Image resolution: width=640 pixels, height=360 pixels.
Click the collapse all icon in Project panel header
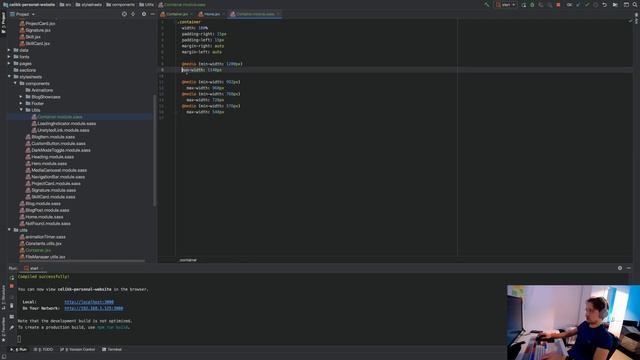133,14
